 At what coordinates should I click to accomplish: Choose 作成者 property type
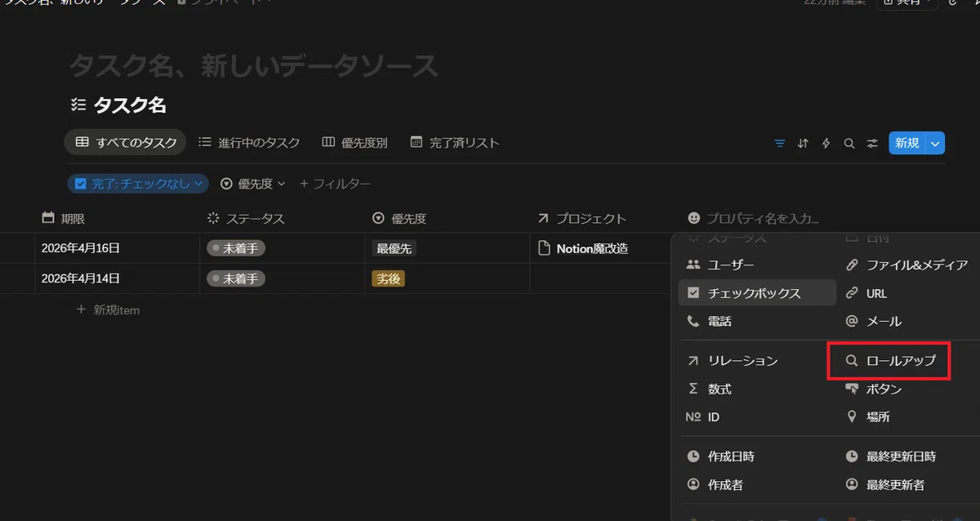pyautogui.click(x=757, y=484)
